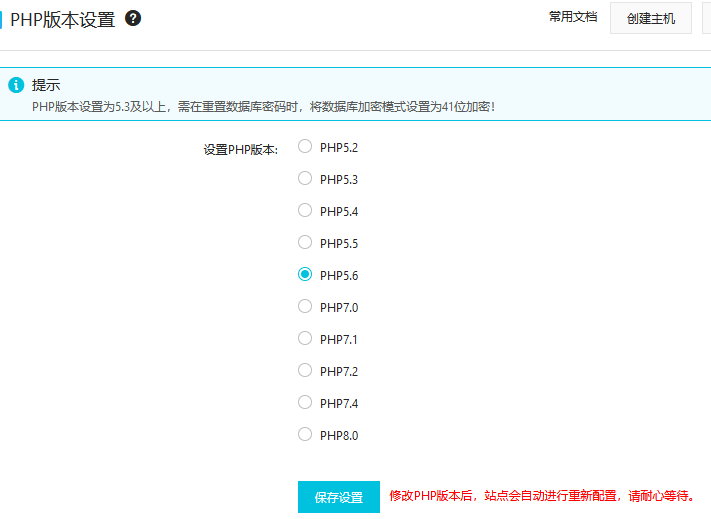Viewport: 711px width, 519px height.
Task: Select the PHP7.1 radio option
Action: pos(305,339)
